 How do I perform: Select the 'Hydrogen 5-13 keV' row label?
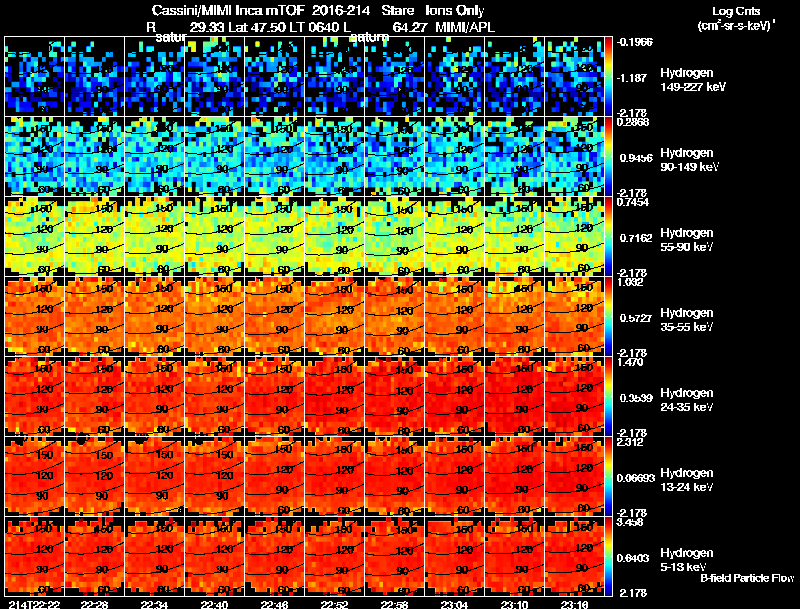(x=687, y=560)
